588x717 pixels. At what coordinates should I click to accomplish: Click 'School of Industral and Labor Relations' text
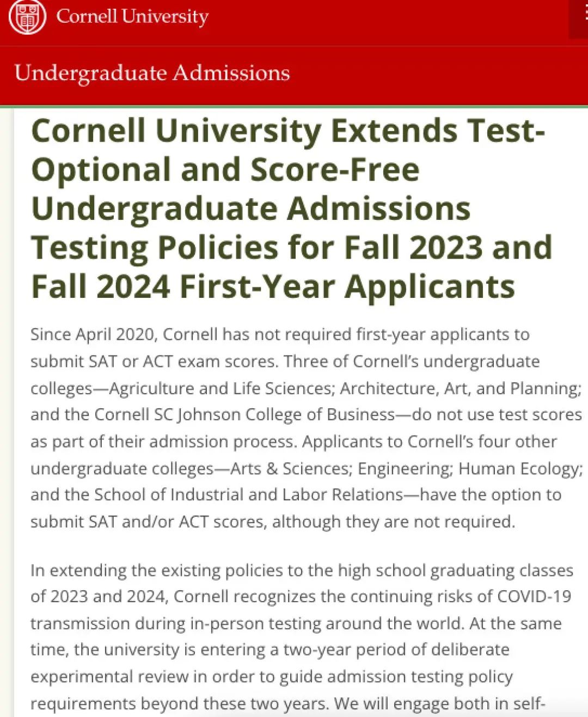click(x=248, y=494)
